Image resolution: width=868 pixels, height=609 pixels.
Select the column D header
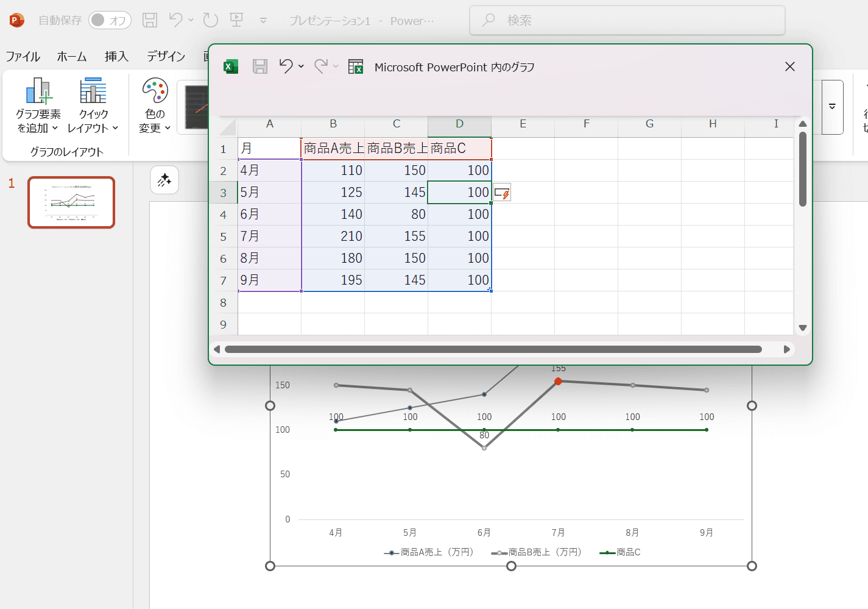point(459,124)
